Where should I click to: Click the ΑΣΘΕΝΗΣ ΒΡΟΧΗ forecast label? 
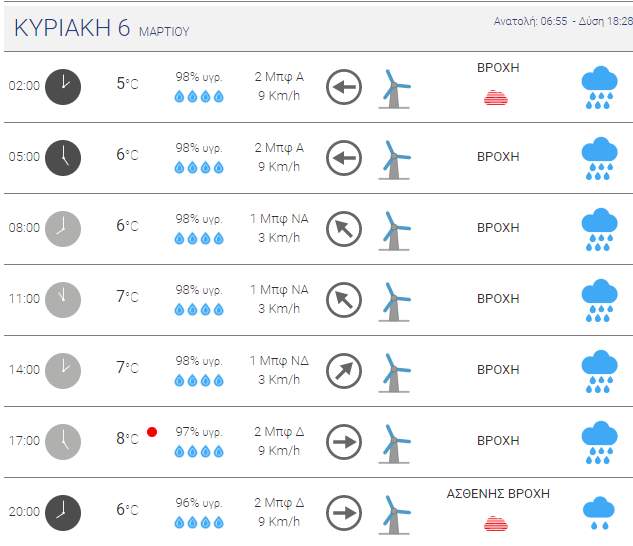pyautogui.click(x=498, y=494)
